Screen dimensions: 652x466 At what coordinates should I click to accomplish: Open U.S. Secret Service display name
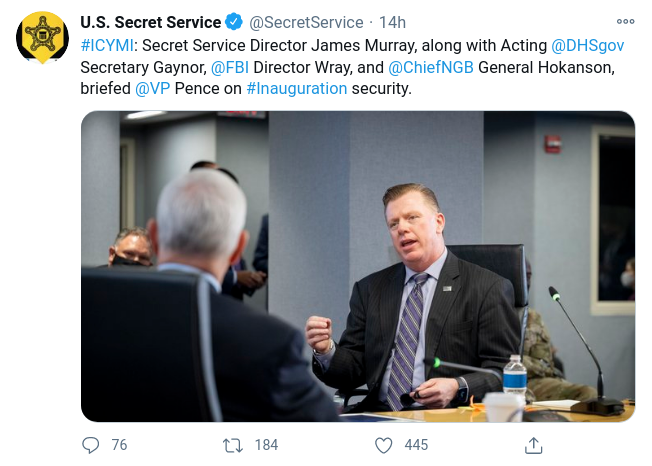pyautogui.click(x=150, y=22)
